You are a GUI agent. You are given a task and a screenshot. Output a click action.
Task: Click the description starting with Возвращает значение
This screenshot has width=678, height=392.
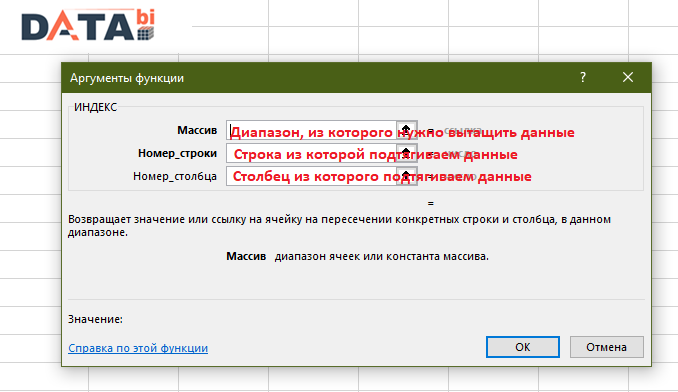click(339, 226)
